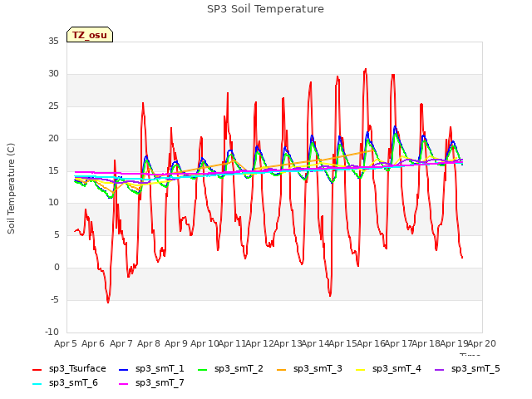Screen dimensions: 532x399
Task: Click the blue sp3_smT_1 legend swatch
Action: coord(124,369)
